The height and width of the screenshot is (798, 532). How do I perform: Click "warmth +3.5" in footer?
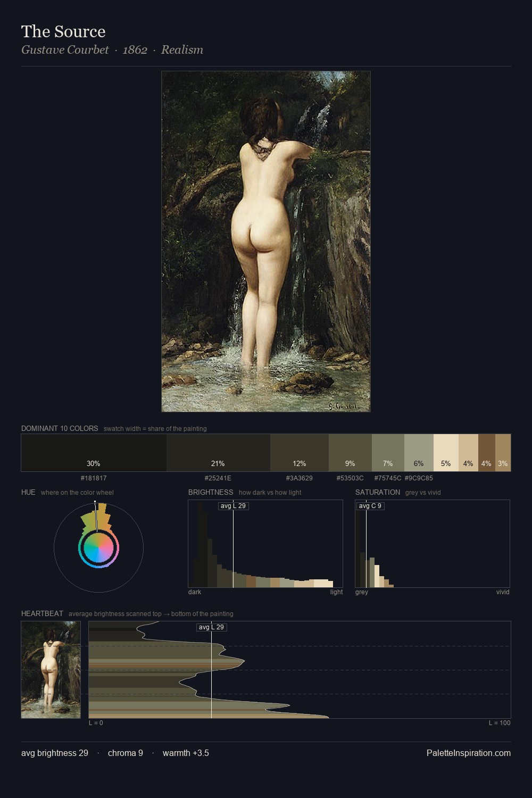coord(186,753)
